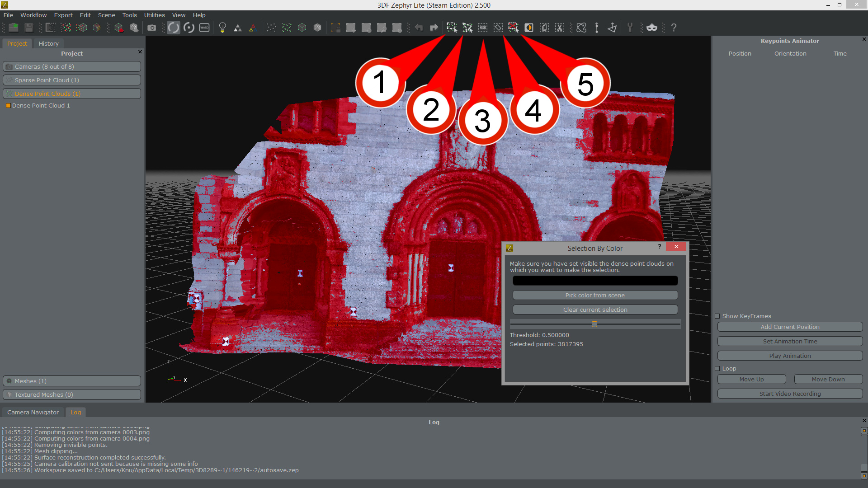The width and height of the screenshot is (868, 488).
Task: Click Start Video Recording button
Action: pos(790,394)
